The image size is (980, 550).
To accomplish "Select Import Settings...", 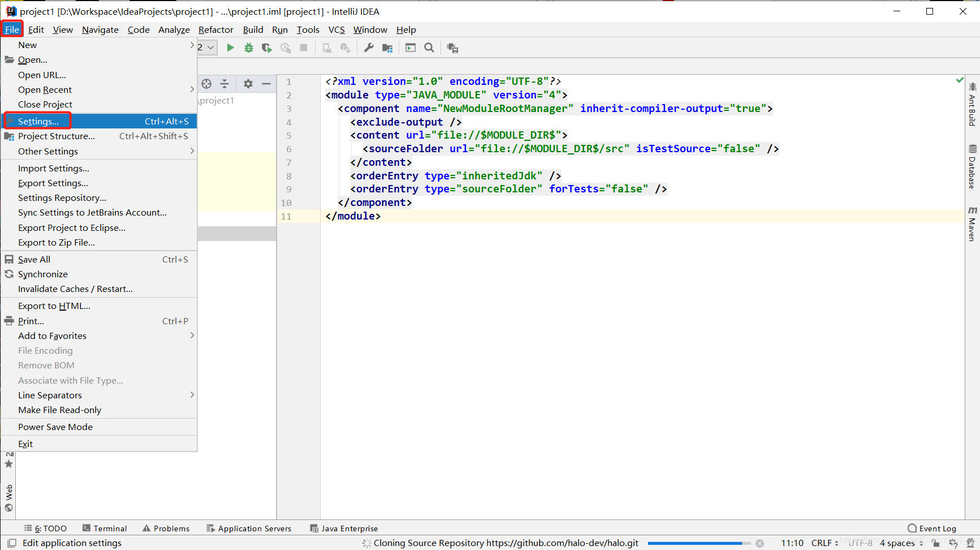I will 100,168.
